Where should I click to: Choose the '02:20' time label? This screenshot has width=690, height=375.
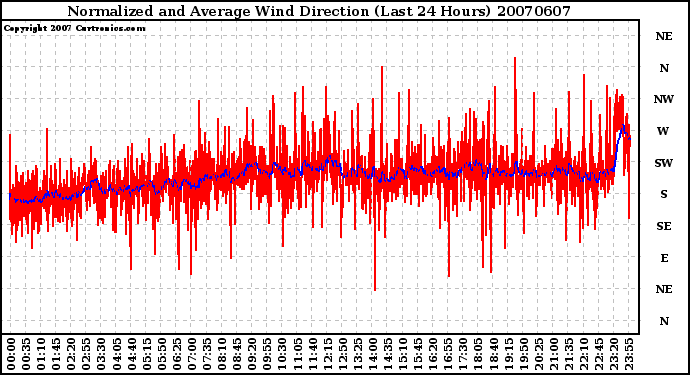point(71,354)
